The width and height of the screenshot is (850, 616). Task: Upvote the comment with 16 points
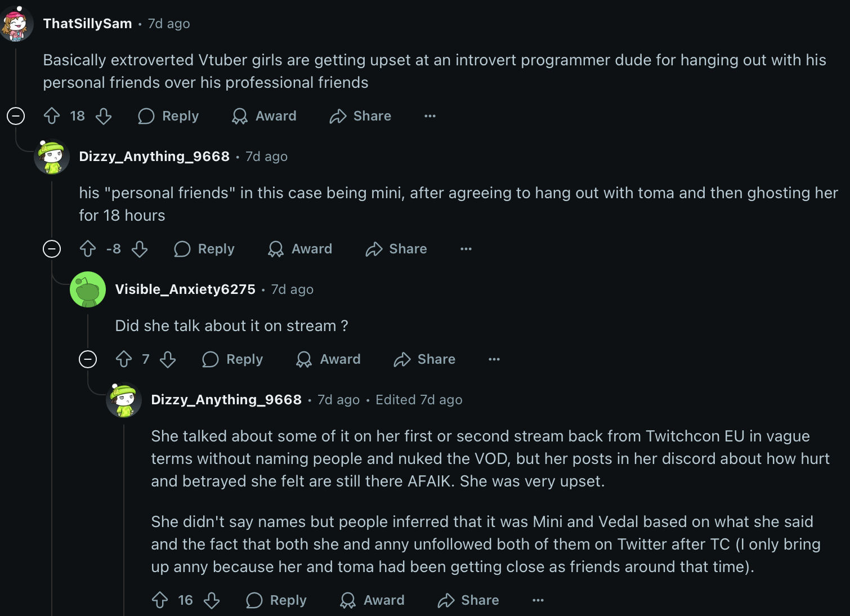point(160,600)
